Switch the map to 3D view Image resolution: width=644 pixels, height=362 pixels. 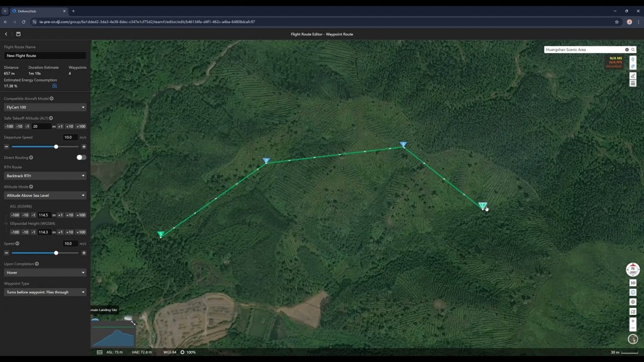(x=633, y=283)
